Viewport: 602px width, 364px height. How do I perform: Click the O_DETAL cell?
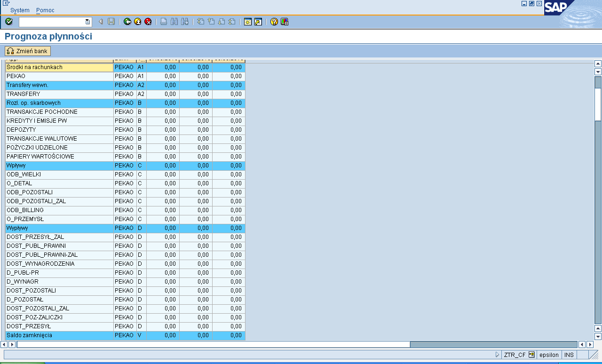coord(59,183)
